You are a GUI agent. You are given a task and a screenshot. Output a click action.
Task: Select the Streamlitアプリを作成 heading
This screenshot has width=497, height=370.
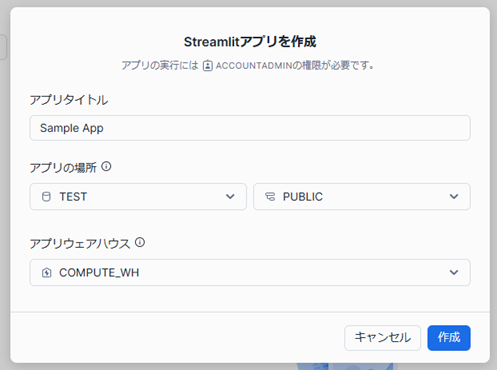click(x=250, y=42)
